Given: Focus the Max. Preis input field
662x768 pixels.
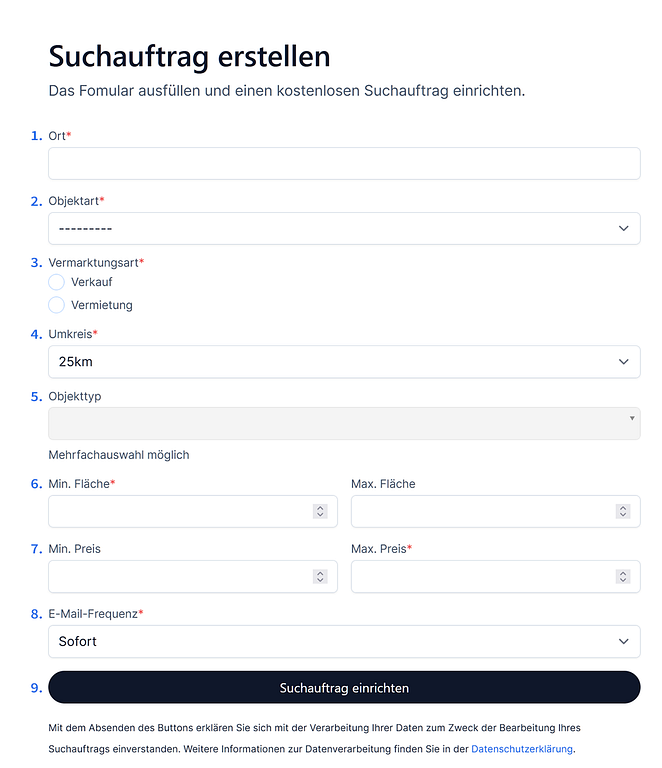Looking at the screenshot, I should (482, 576).
